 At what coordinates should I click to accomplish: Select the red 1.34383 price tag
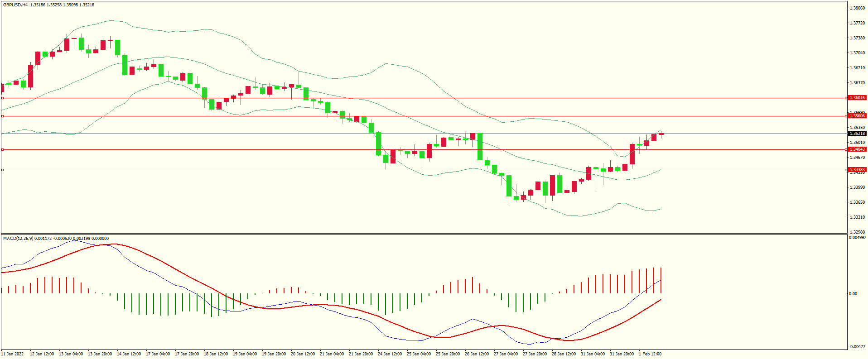[857, 170]
